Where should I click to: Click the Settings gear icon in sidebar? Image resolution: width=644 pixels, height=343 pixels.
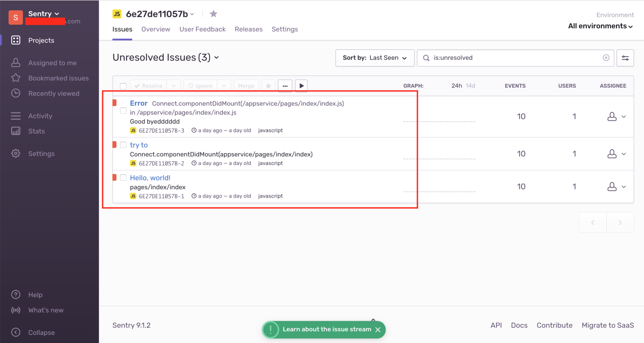[x=15, y=154]
